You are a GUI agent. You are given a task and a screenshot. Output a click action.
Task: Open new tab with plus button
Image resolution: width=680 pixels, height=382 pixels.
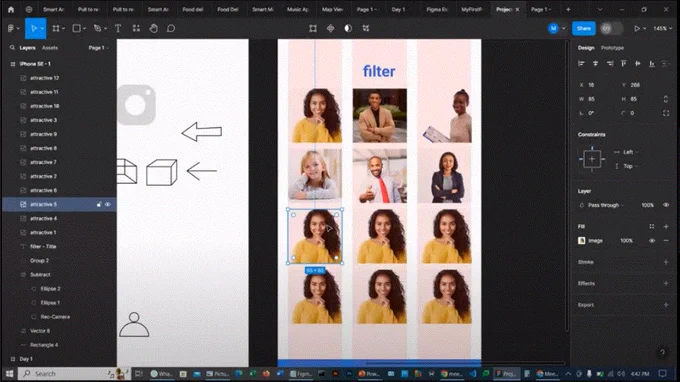coord(568,9)
